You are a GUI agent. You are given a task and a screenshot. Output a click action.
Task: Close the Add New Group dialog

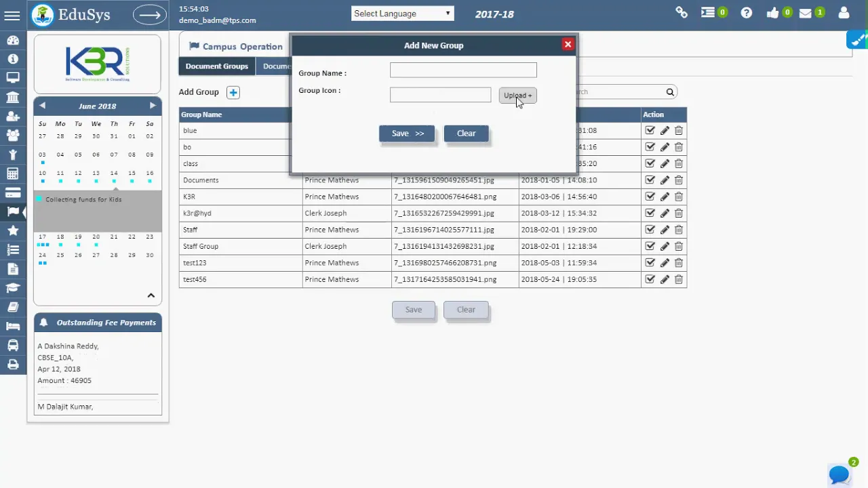click(568, 45)
